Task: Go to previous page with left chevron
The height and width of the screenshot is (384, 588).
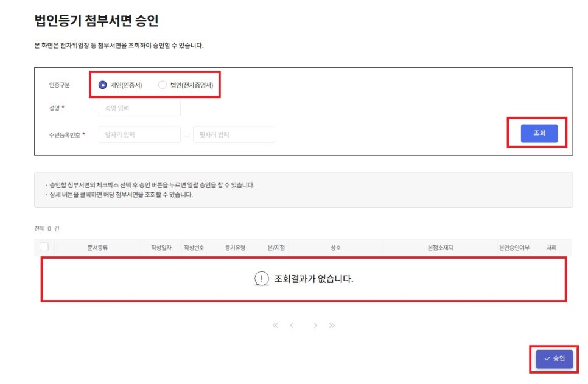Action: point(292,325)
